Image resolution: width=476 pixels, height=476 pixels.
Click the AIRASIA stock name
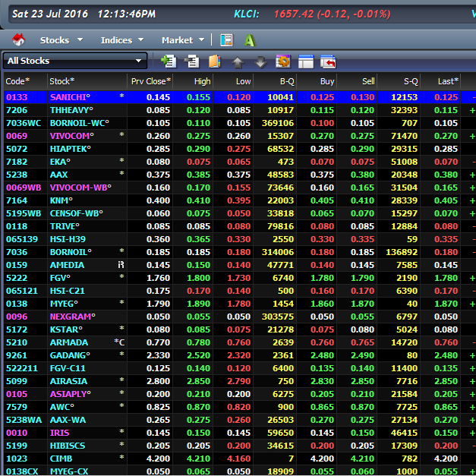coord(68,381)
